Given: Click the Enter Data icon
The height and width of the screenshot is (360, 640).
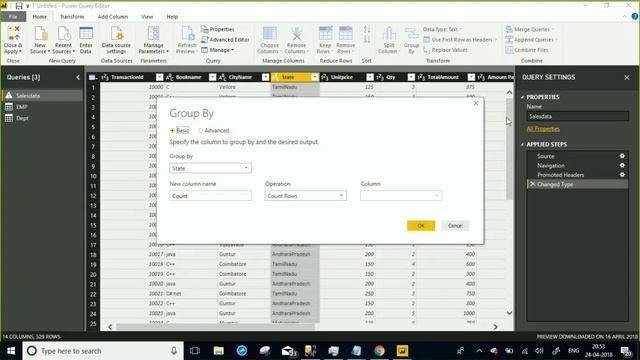Looking at the screenshot, I should 86,40.
